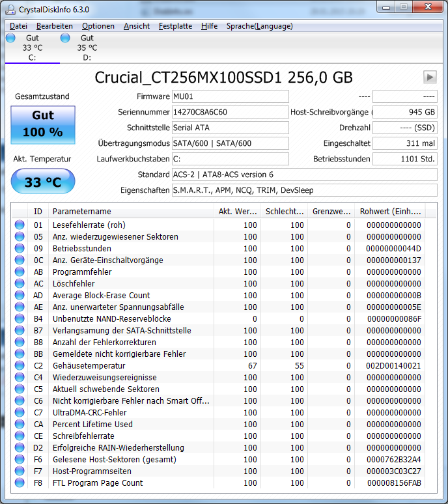Click the next disk arrow button

tap(430, 77)
